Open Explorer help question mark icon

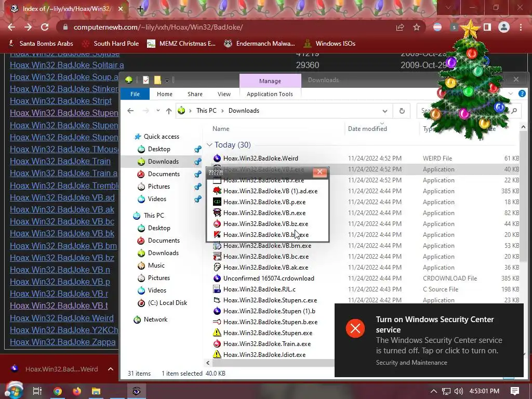522,94
